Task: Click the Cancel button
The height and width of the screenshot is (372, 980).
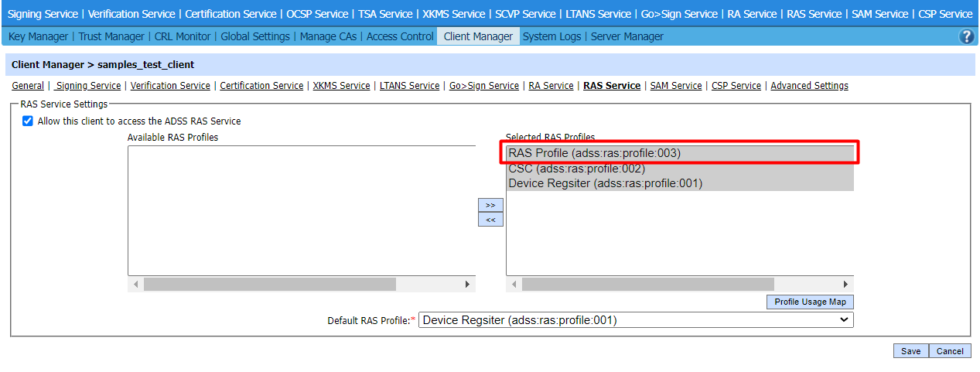Action: 950,351
